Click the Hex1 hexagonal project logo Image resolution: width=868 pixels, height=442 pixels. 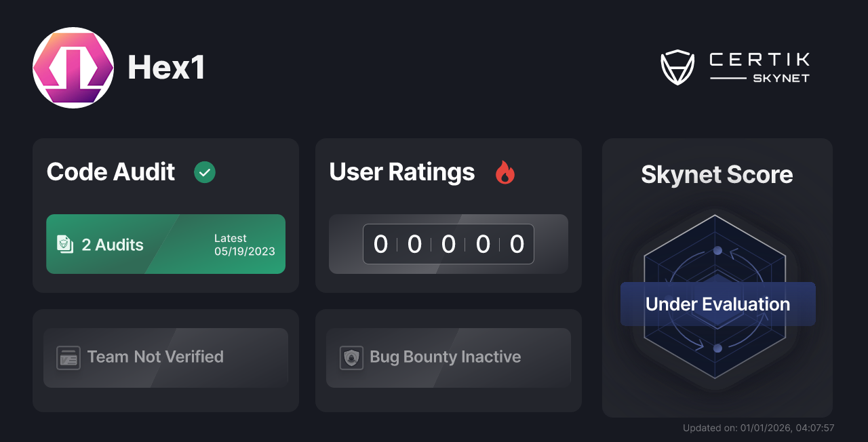[x=73, y=67]
